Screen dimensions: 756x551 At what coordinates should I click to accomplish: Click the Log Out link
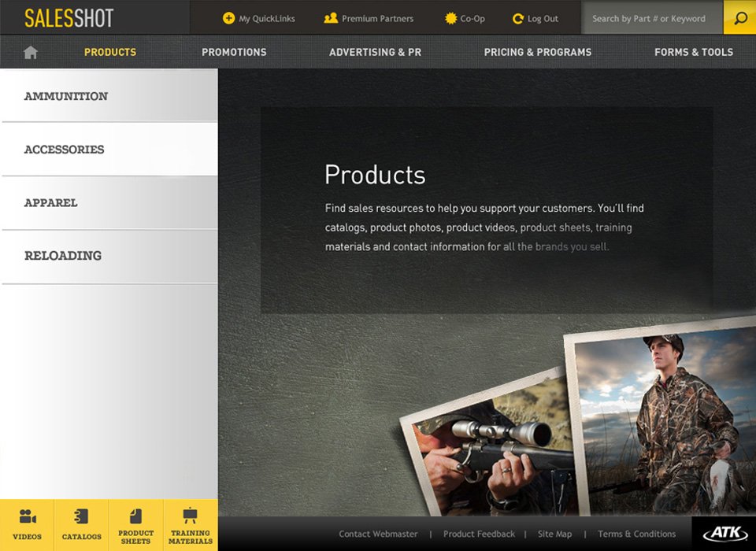point(543,19)
